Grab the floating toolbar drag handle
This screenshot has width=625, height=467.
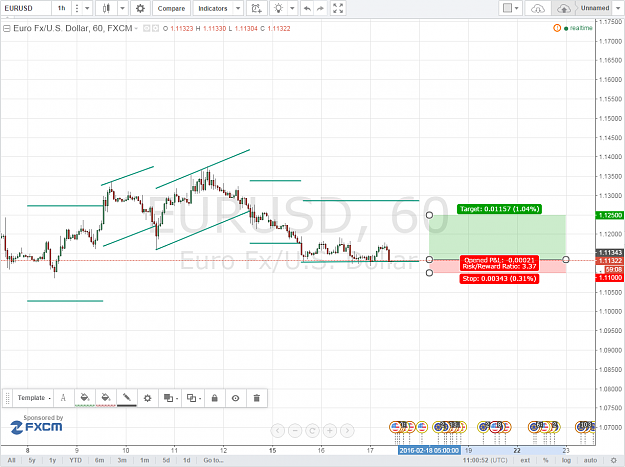[x=7, y=398]
